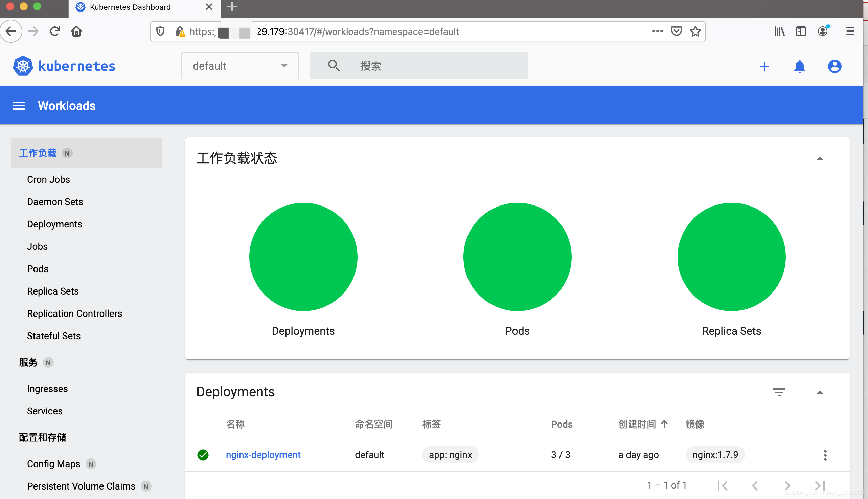Open the three-dot menu for nginx-deployment
Image resolution: width=868 pixels, height=499 pixels.
point(825,455)
